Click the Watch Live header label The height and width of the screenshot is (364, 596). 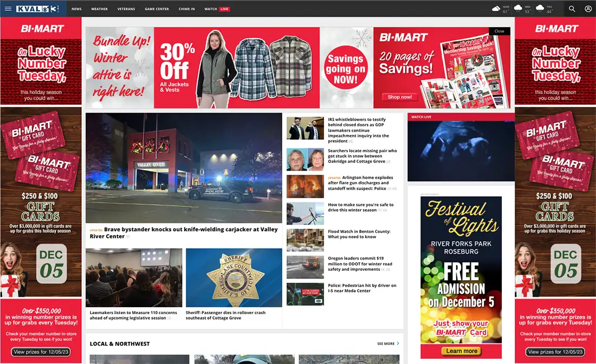coord(421,117)
